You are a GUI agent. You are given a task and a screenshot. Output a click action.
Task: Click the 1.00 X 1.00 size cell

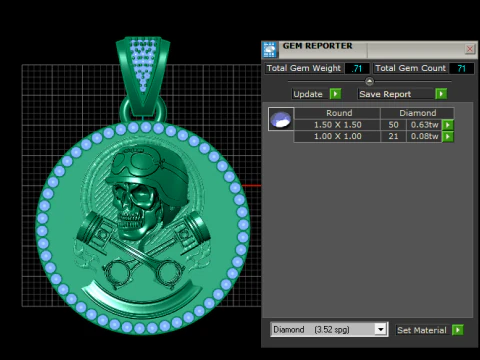pos(337,136)
